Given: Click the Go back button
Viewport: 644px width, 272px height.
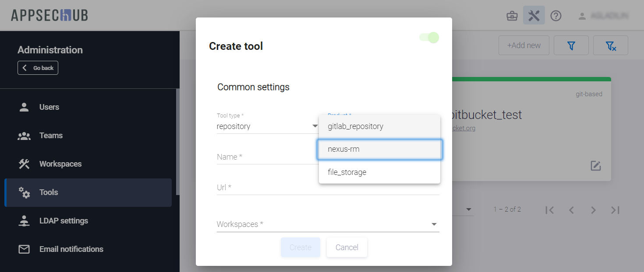Looking at the screenshot, I should pos(38,68).
